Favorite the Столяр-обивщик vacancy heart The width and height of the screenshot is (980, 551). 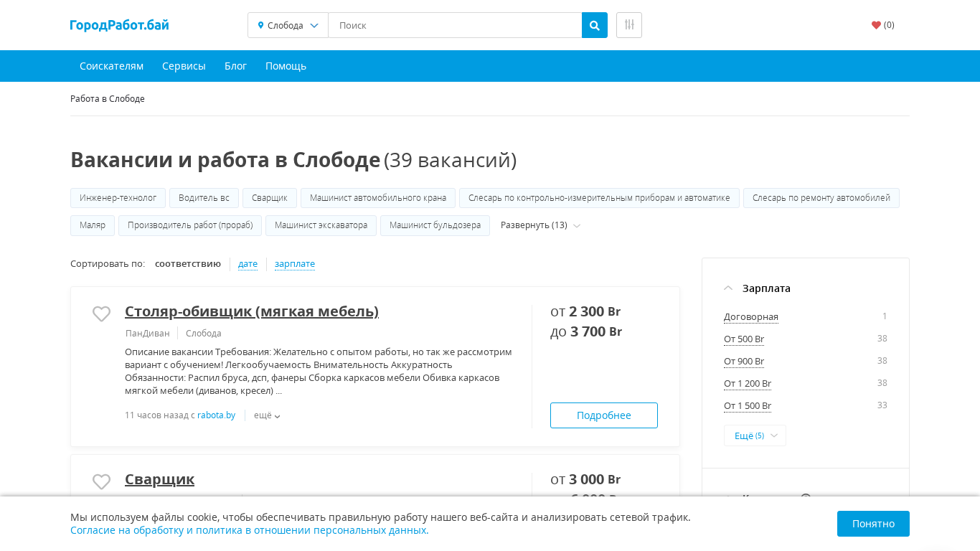[x=102, y=314]
